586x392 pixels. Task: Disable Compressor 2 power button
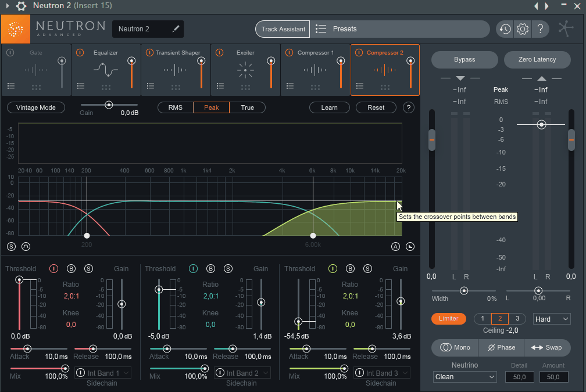pyautogui.click(x=359, y=53)
